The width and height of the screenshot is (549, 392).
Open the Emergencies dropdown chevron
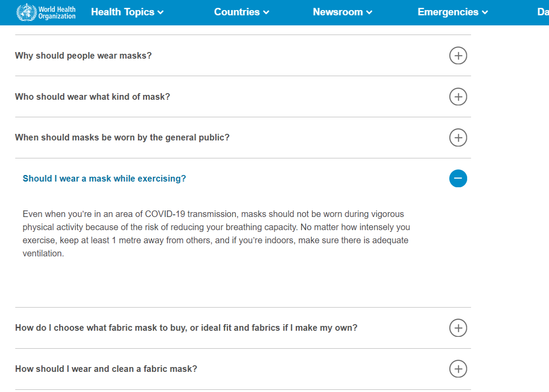485,13
